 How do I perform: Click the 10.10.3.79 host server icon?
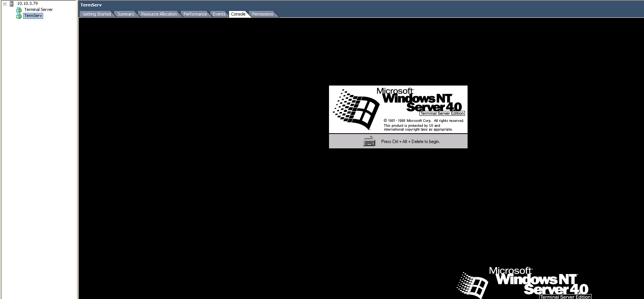[x=12, y=4]
